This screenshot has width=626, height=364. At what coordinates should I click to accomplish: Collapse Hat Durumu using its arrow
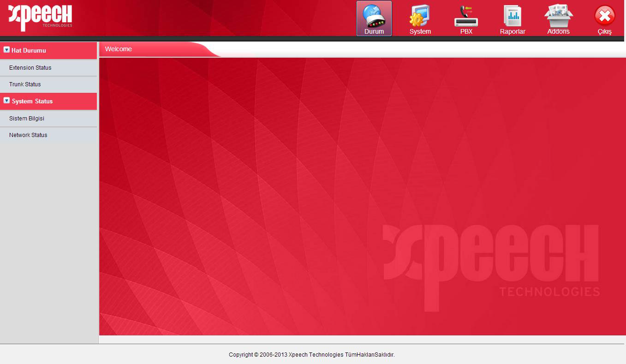pos(6,50)
